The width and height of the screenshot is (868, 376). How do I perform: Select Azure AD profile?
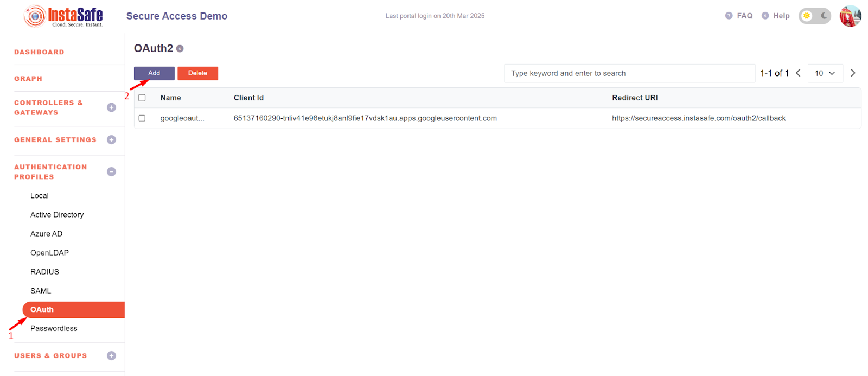tap(47, 234)
